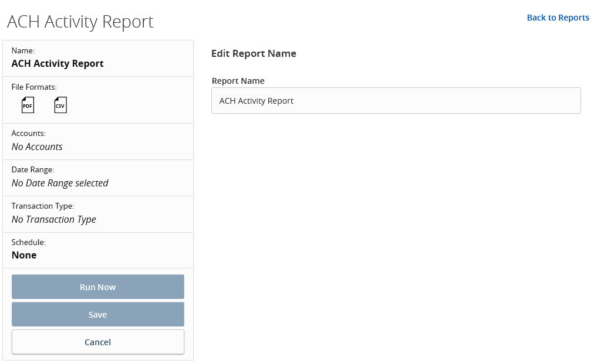Click the ACH Activity Report page title
The width and height of the screenshot is (594, 364).
point(80,22)
